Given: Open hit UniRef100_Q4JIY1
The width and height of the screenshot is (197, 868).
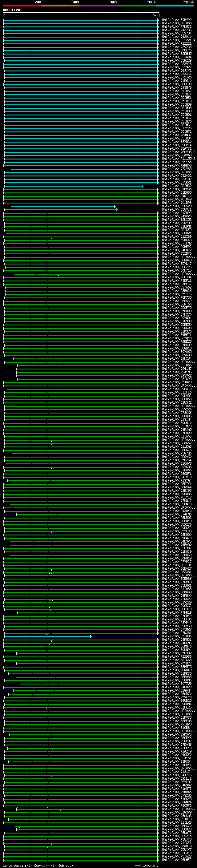Looking at the screenshot, I should click(177, 71).
